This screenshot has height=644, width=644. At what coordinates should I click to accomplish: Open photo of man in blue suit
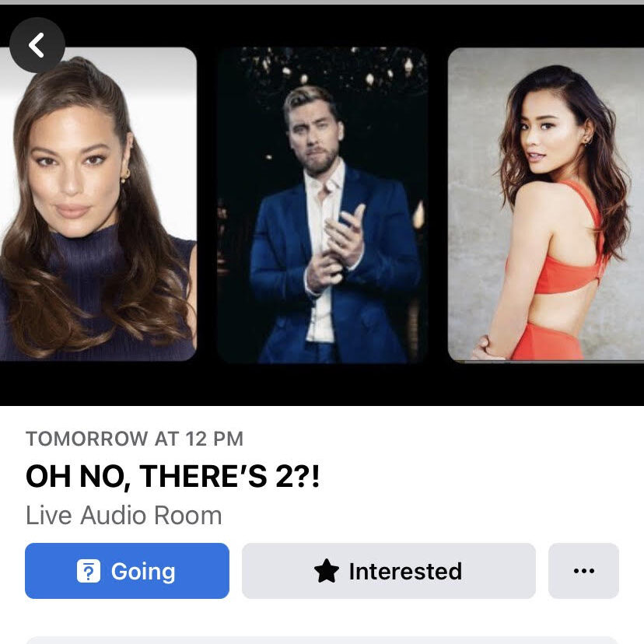coord(323,205)
